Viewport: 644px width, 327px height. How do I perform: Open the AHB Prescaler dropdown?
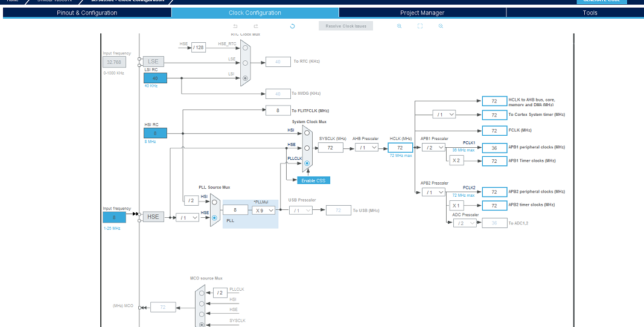(367, 147)
